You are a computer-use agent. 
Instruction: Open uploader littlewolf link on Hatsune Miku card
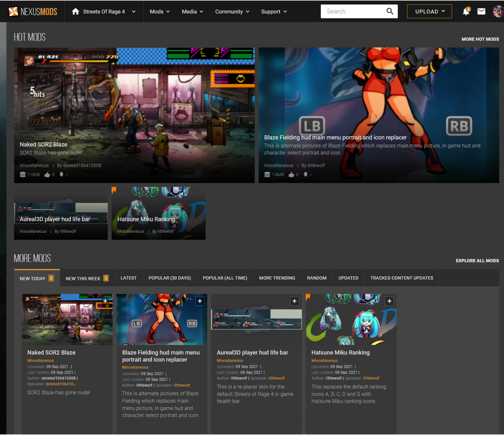[x=371, y=378]
